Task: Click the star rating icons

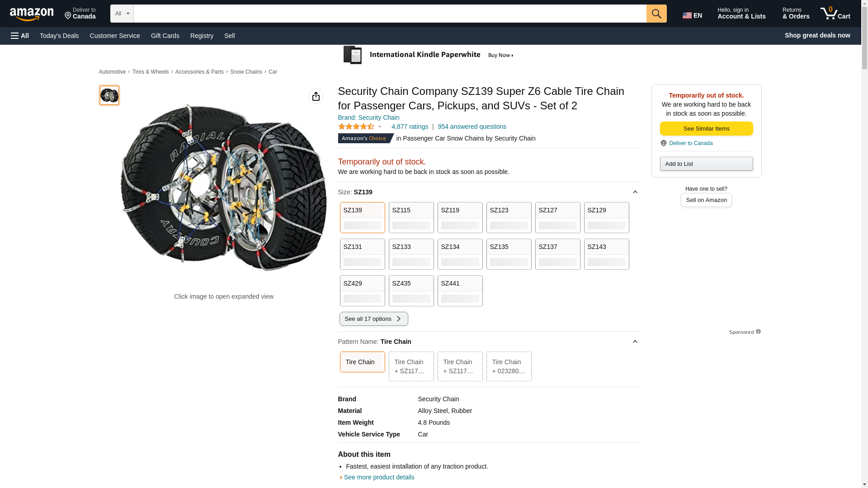Action: [356, 127]
